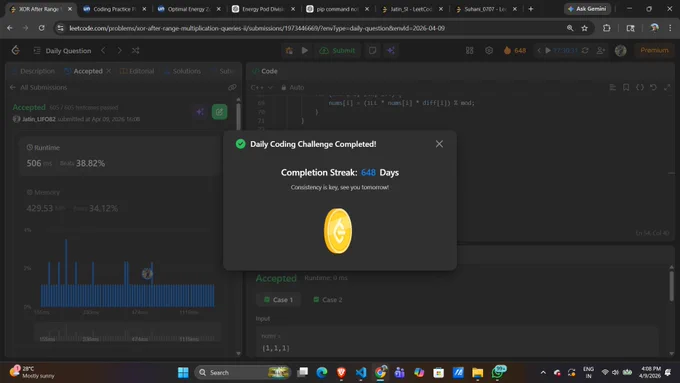
Task: Open File Explorer from the taskbar
Action: pos(477,372)
